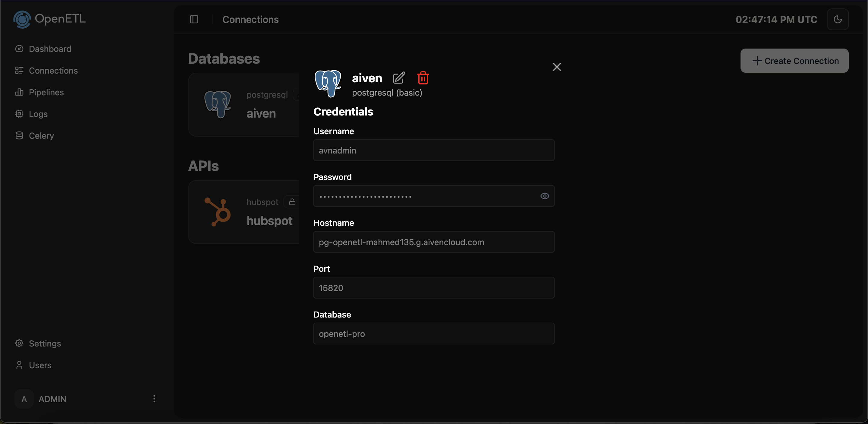Click the Port field showing 15820
This screenshot has width=868, height=424.
click(434, 288)
